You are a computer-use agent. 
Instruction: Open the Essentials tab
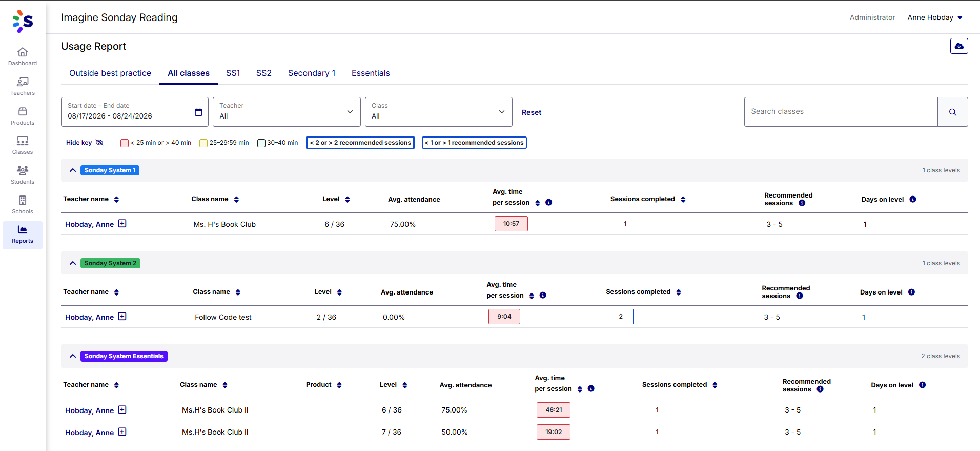pos(371,73)
